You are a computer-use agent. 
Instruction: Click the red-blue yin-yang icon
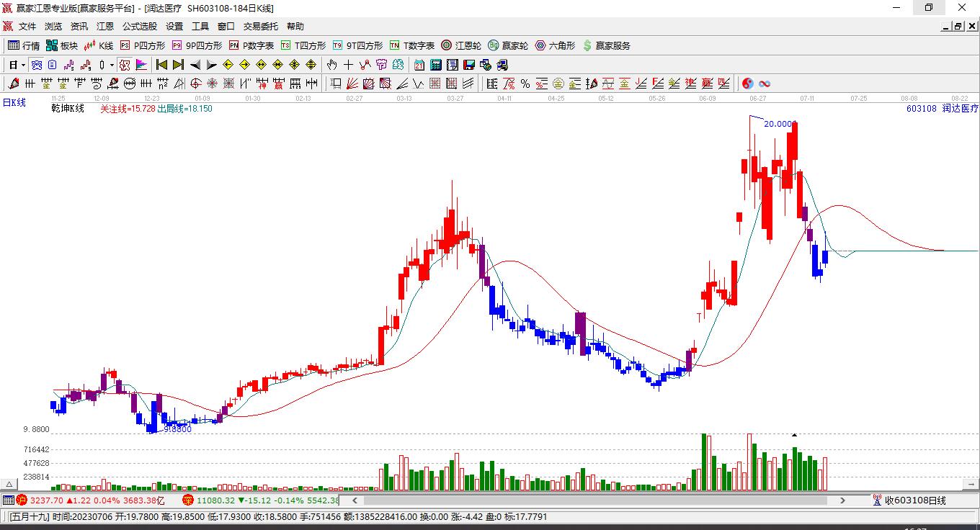click(748, 84)
